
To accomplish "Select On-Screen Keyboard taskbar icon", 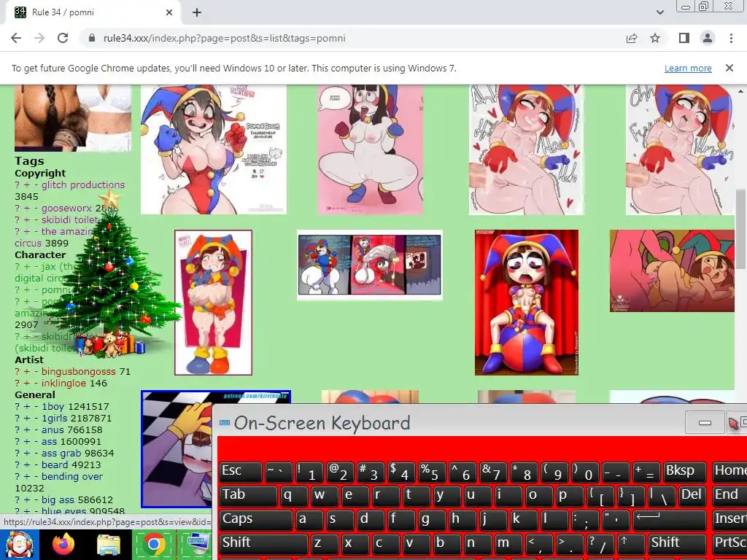I will [198, 543].
